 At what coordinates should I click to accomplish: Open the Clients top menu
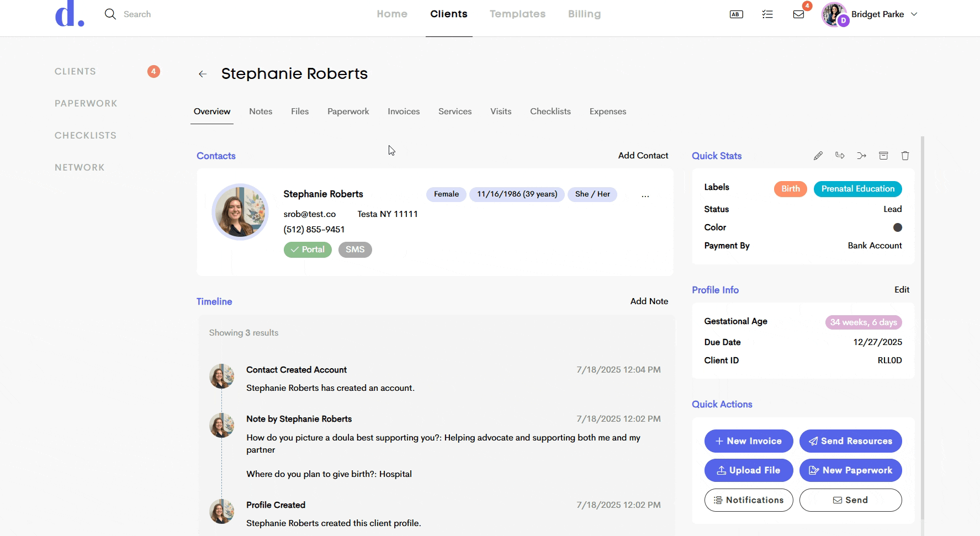click(x=449, y=14)
